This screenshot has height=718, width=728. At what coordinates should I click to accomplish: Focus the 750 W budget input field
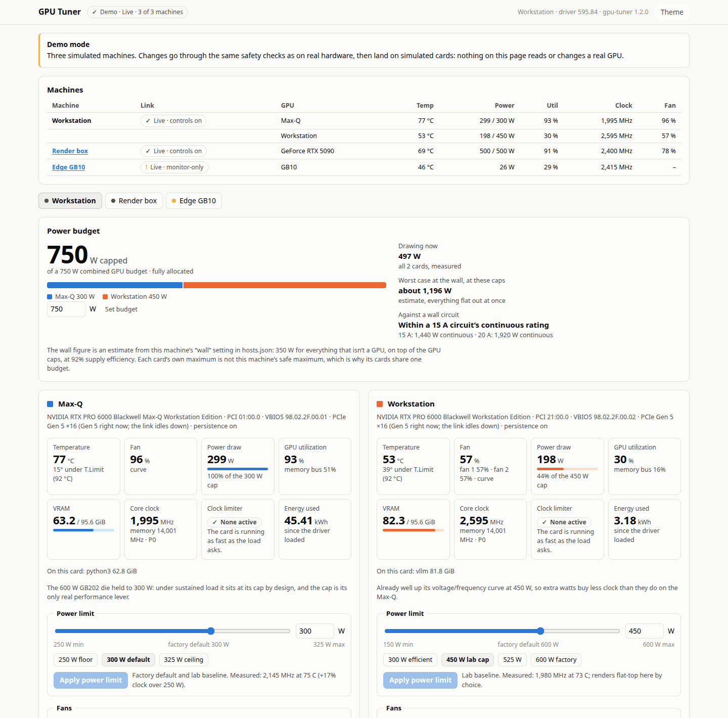[x=66, y=309]
